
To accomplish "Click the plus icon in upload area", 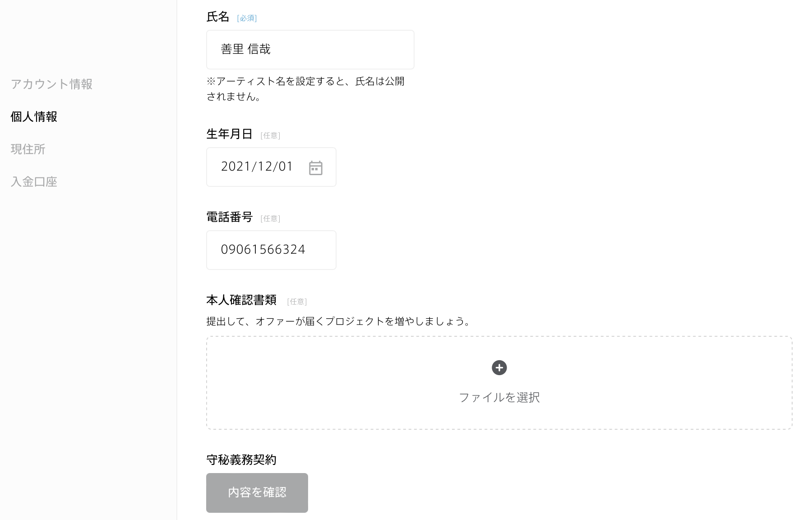I will [499, 367].
